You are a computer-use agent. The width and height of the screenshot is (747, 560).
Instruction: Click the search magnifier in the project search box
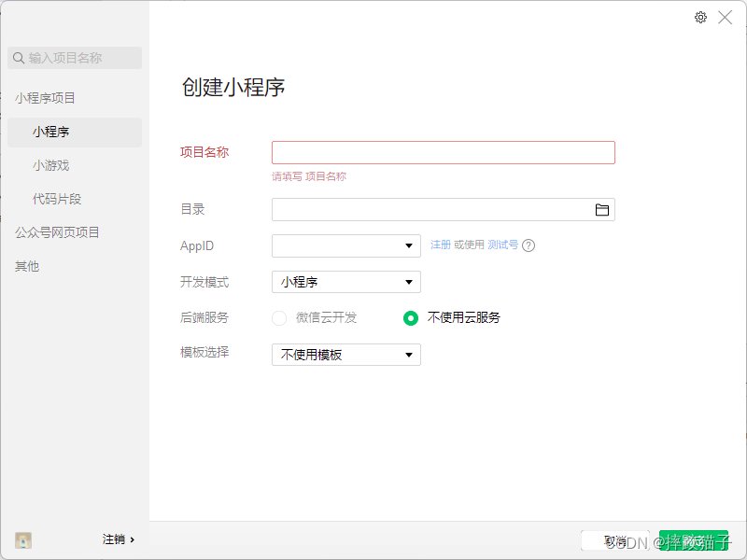pyautogui.click(x=20, y=58)
